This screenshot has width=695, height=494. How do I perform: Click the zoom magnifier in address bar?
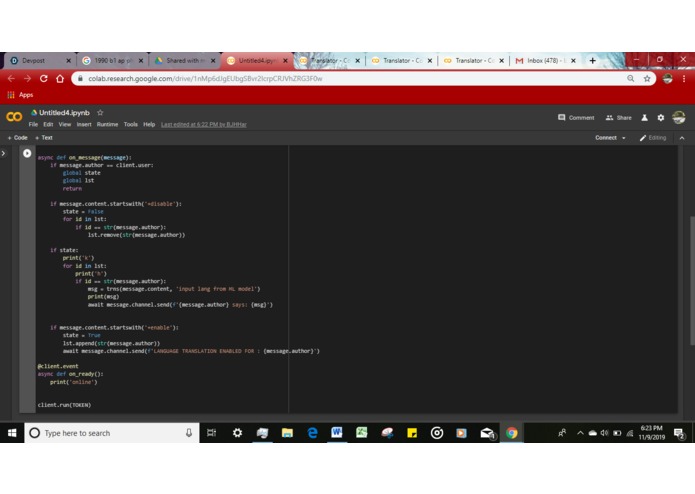pyautogui.click(x=630, y=79)
